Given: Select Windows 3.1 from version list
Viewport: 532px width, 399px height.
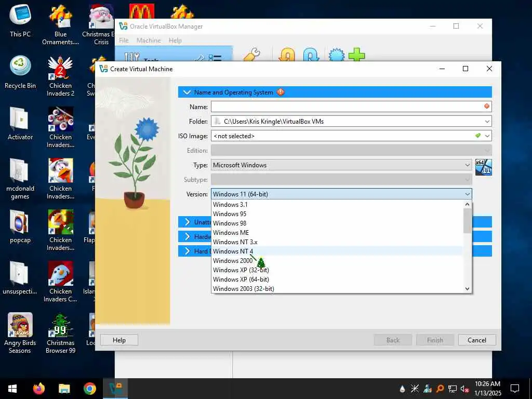Looking at the screenshot, I should pyautogui.click(x=337, y=205).
